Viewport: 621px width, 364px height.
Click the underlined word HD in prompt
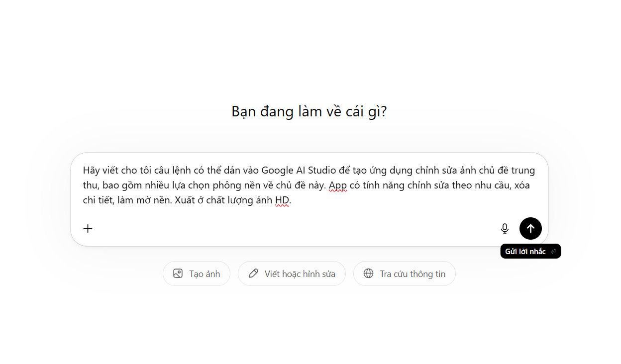[x=282, y=200]
